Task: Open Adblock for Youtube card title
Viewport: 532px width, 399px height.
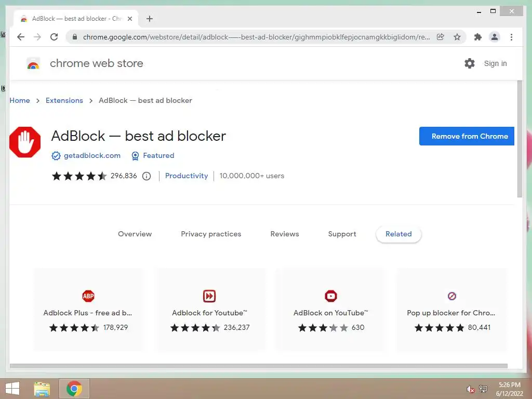Action: (209, 313)
